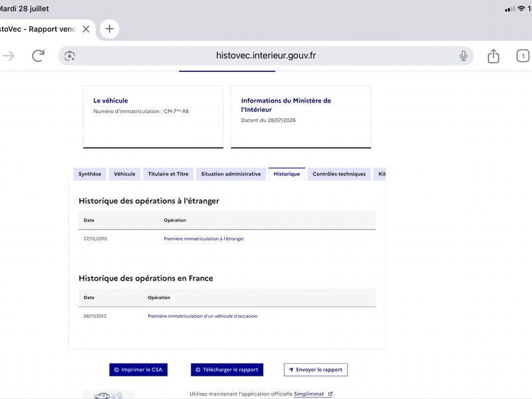Click the Mardi 28 juillet date
The image size is (532, 399).
click(25, 9)
